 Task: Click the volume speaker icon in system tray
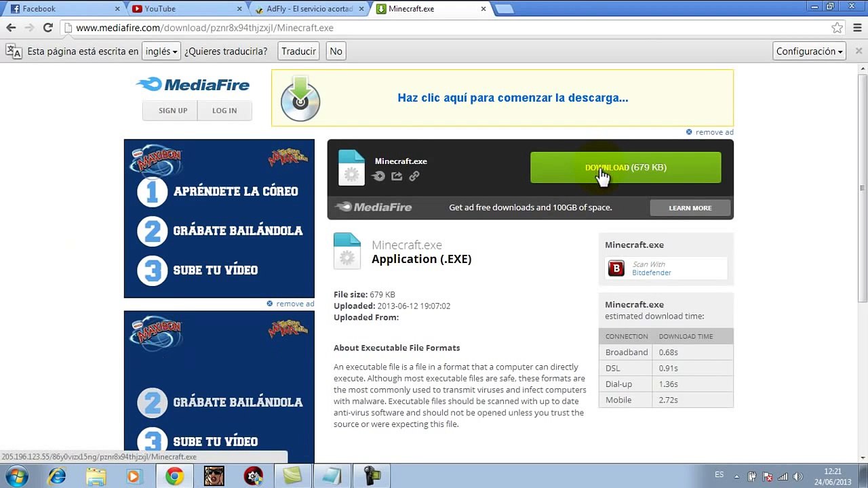click(797, 476)
